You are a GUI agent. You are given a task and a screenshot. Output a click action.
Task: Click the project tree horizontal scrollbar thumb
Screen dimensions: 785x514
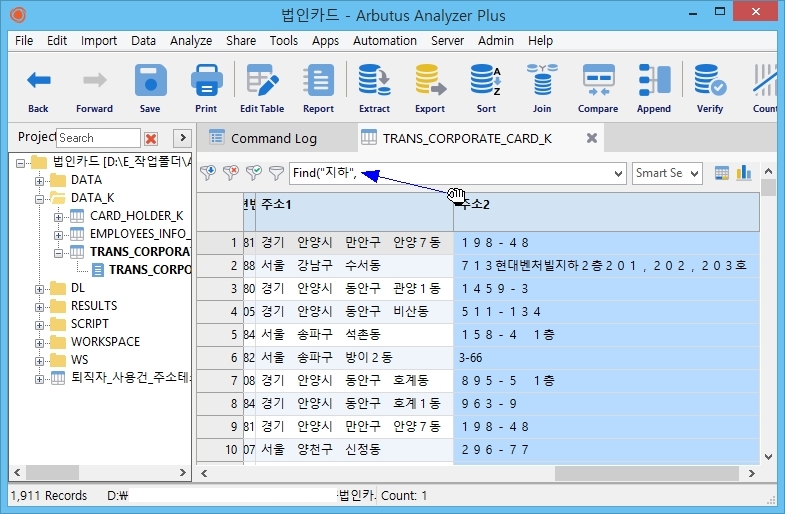coord(53,472)
